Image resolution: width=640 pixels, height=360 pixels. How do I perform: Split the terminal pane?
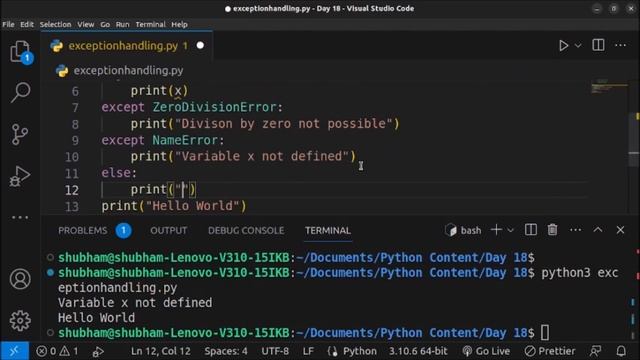531,230
